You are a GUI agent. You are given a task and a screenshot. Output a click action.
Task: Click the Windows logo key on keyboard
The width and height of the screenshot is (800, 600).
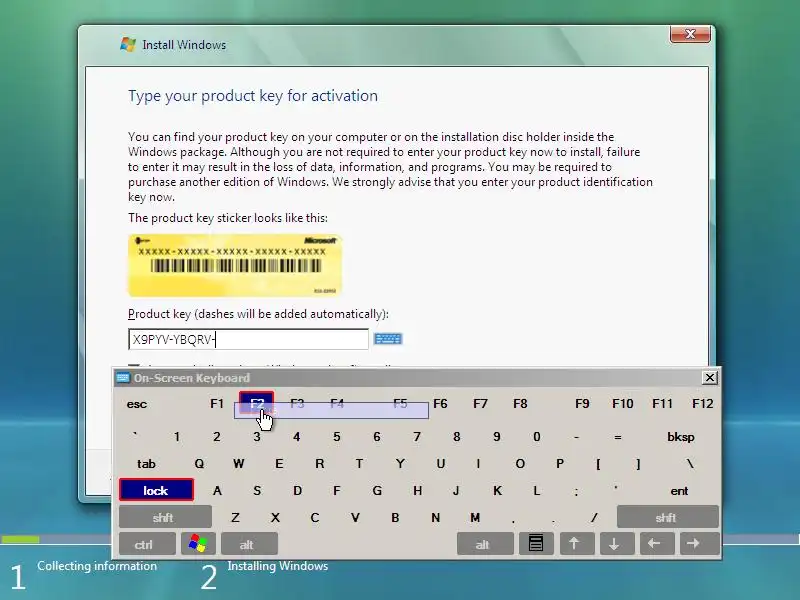click(x=198, y=544)
